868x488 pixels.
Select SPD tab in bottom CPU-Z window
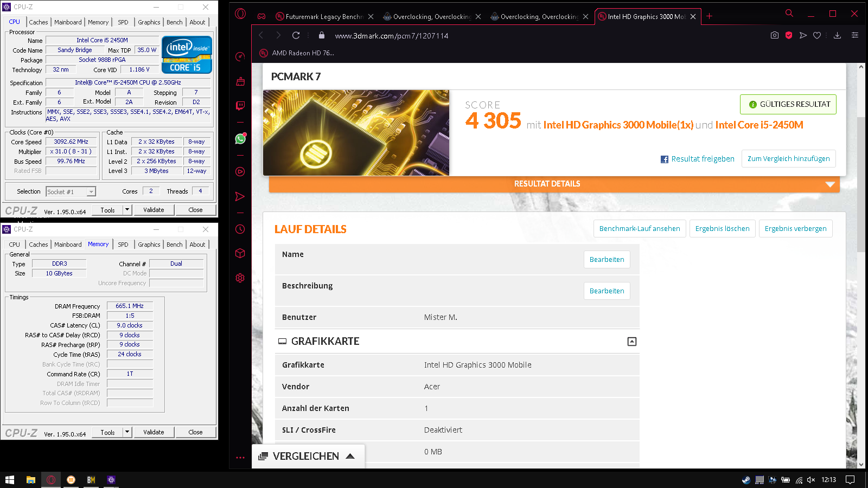(123, 245)
